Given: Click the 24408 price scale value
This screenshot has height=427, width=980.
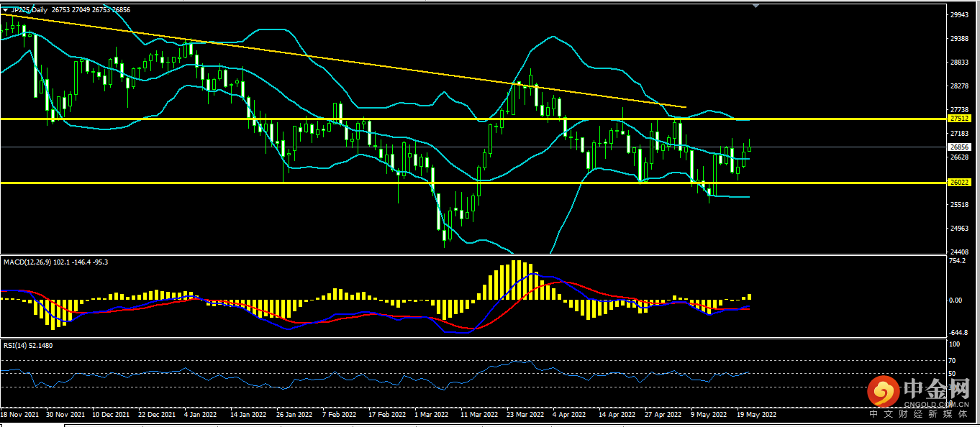Looking at the screenshot, I should point(959,252).
